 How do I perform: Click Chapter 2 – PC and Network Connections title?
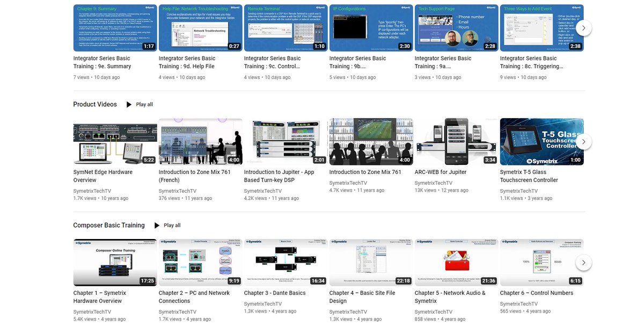194,297
